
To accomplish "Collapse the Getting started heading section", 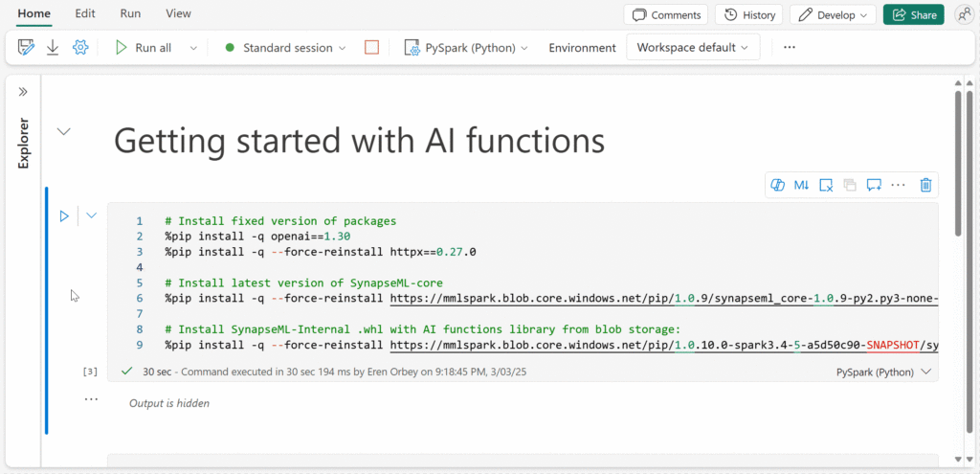I will click(64, 131).
